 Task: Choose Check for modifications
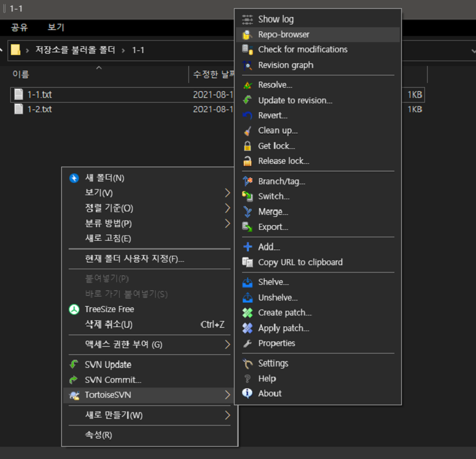point(303,50)
